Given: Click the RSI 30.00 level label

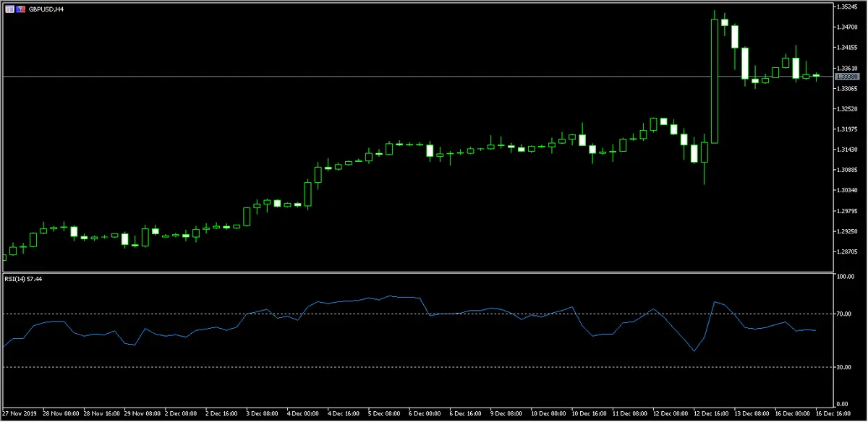Looking at the screenshot, I should 845,367.
